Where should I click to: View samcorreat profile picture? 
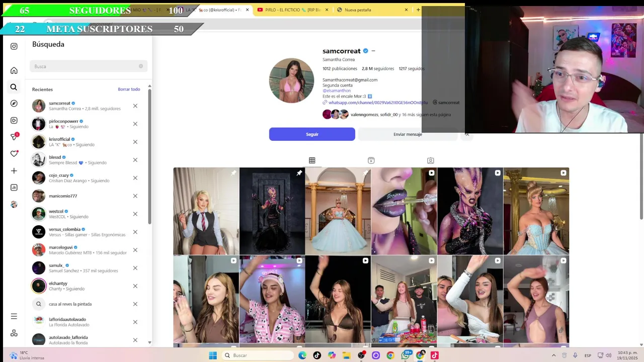click(x=291, y=80)
